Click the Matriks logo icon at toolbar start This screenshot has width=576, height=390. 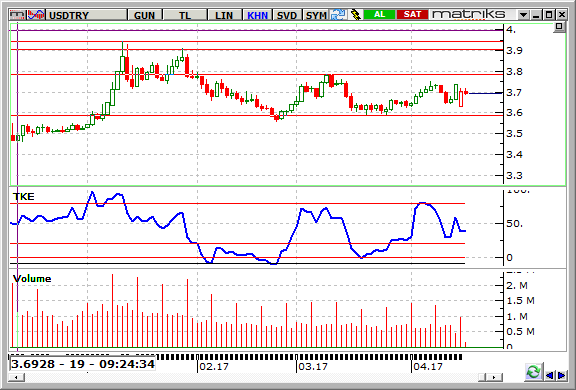click(x=18, y=15)
